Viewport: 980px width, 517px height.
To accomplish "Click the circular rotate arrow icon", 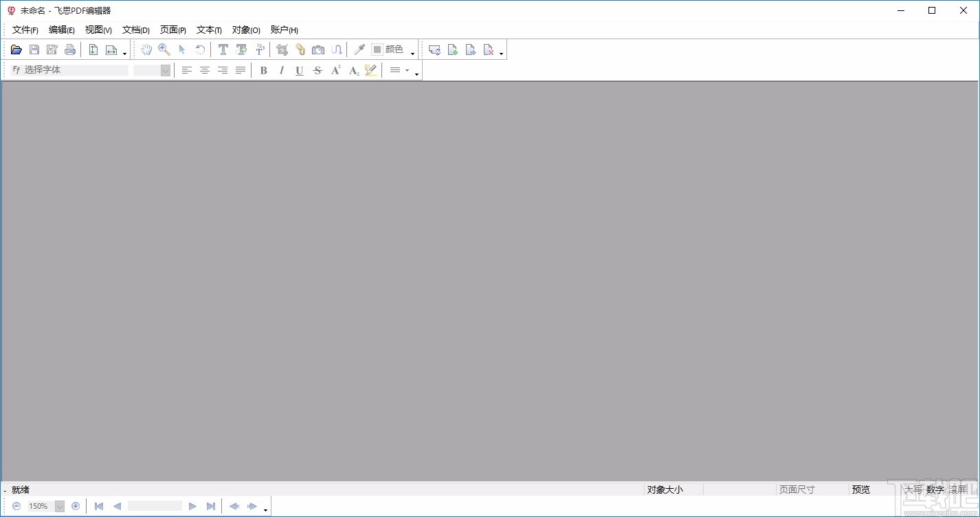I will (x=200, y=49).
